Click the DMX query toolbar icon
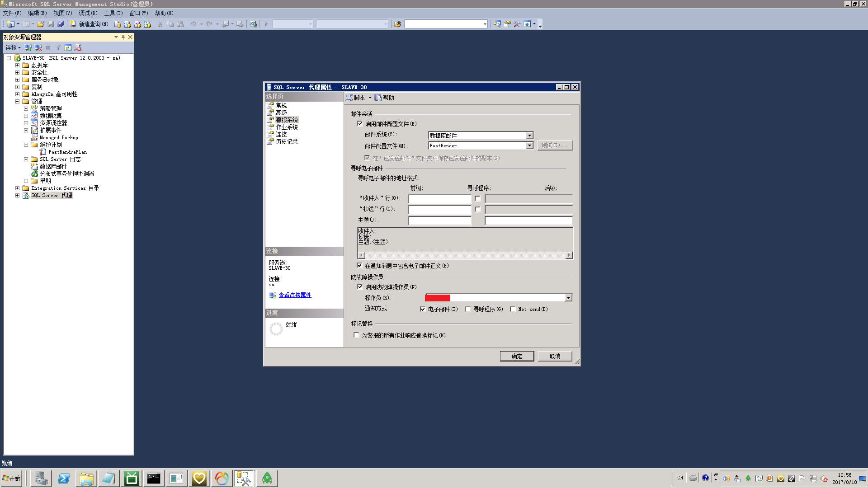 tap(137, 24)
